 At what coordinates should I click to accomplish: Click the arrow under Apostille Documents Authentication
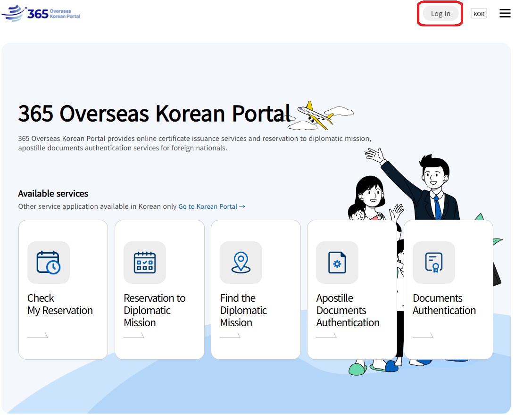pos(326,336)
